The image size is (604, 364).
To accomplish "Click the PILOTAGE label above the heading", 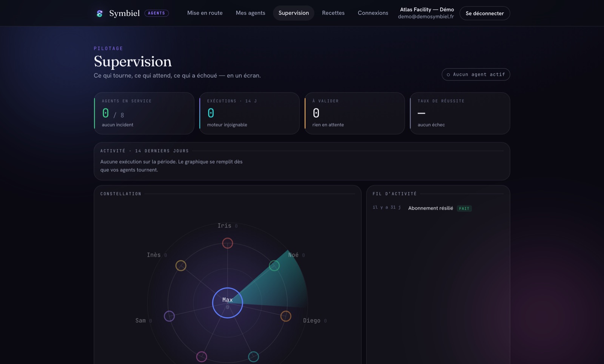I will click(109, 48).
